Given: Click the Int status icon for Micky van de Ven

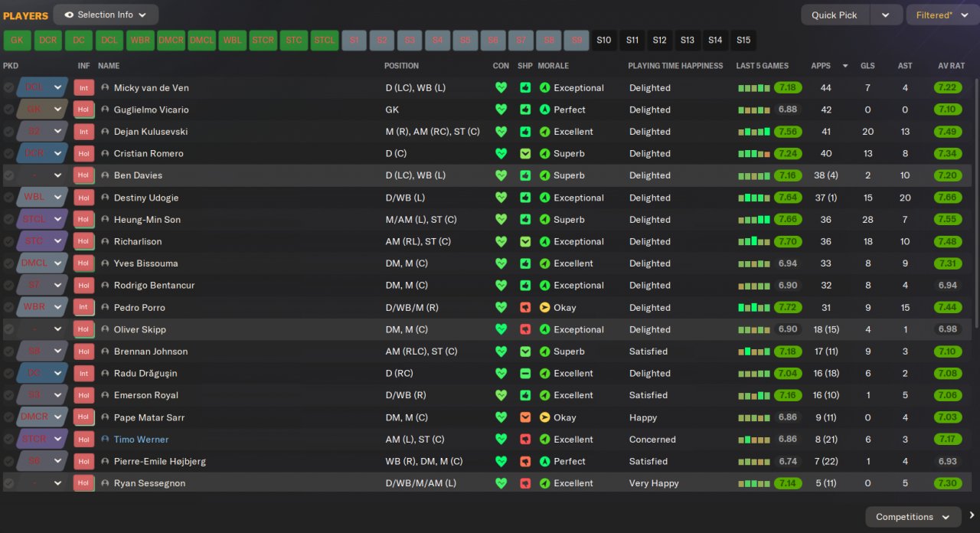Looking at the screenshot, I should [x=84, y=88].
